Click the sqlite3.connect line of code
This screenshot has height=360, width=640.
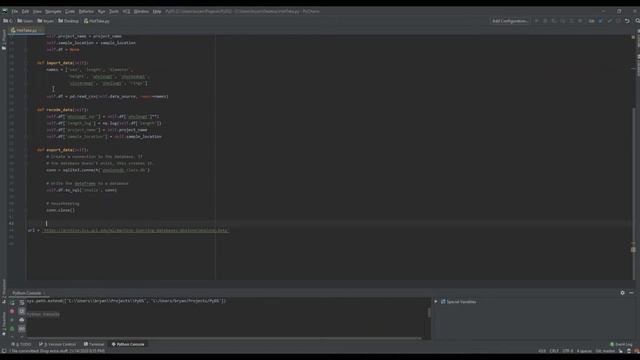click(98, 170)
